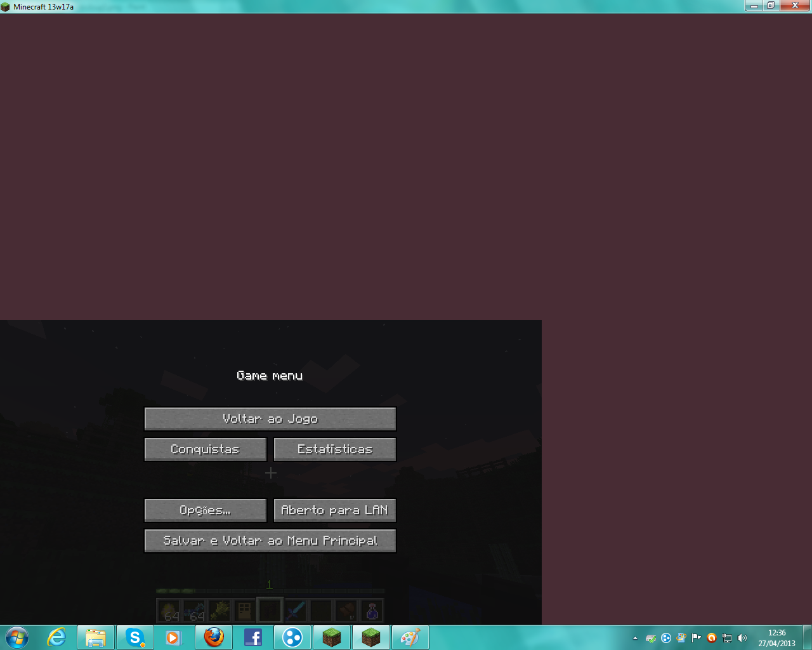Select the wooden door in the hotbar
Image resolution: width=812 pixels, height=650 pixels.
coord(244,611)
